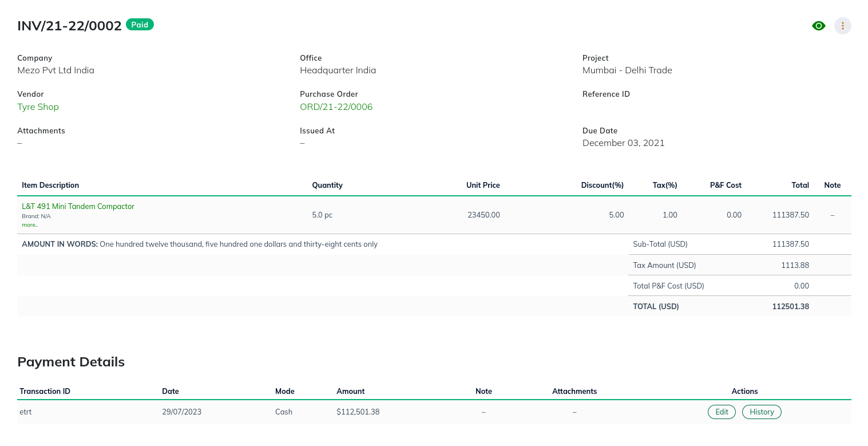The width and height of the screenshot is (868, 446).
Task: Click the Total P&F Cost (USD) label
Action: (668, 286)
